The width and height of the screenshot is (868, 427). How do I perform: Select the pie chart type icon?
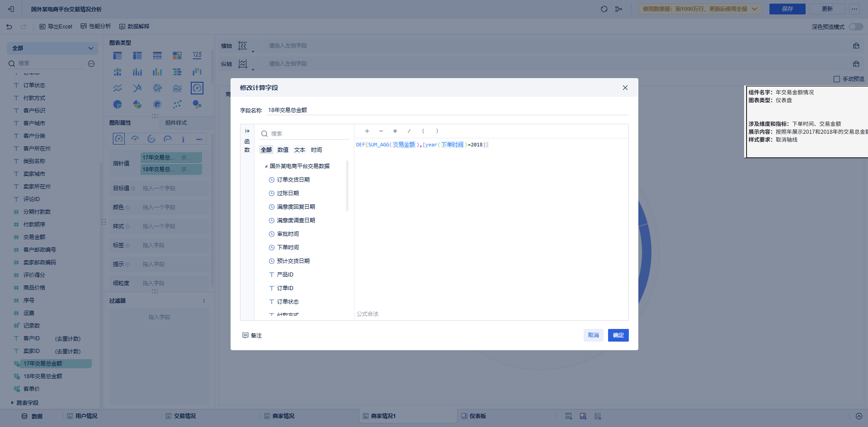(x=118, y=104)
